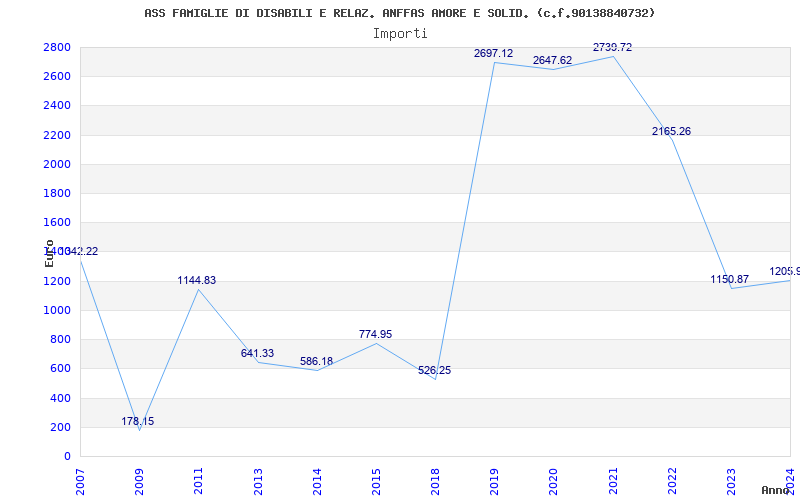Select the 586.18 value label
The height and width of the screenshot is (500, 800).
(316, 361)
